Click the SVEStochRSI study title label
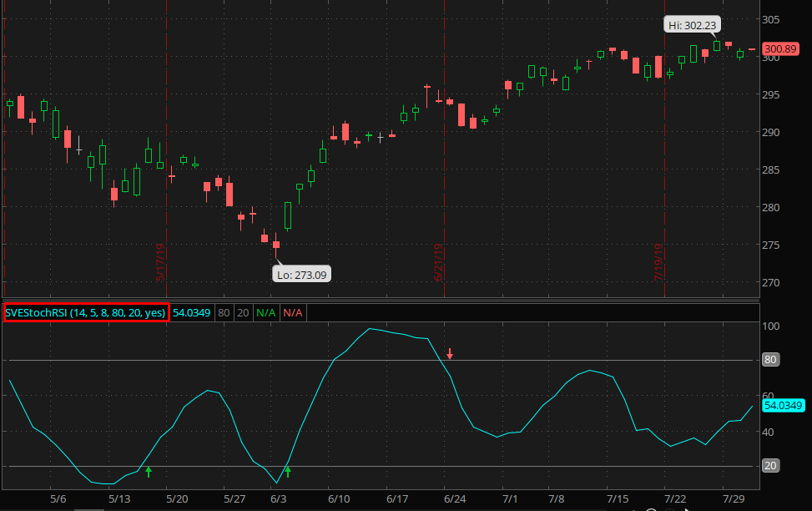 coord(86,312)
